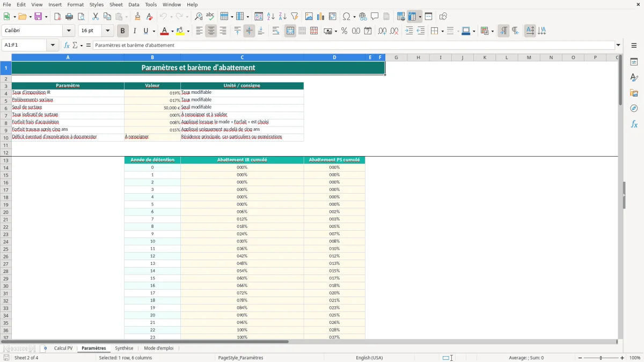Open Find and Replace icon

(199, 17)
